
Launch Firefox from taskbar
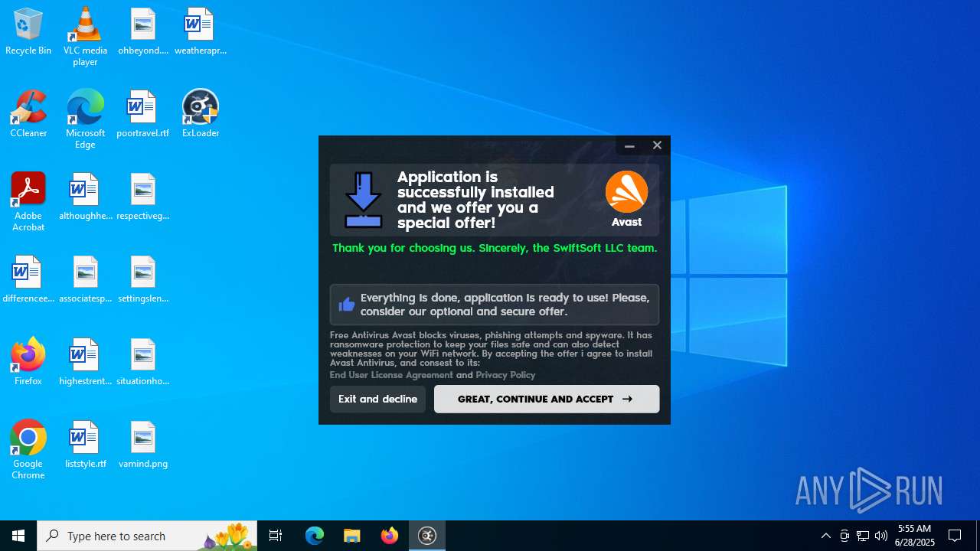pos(390,536)
